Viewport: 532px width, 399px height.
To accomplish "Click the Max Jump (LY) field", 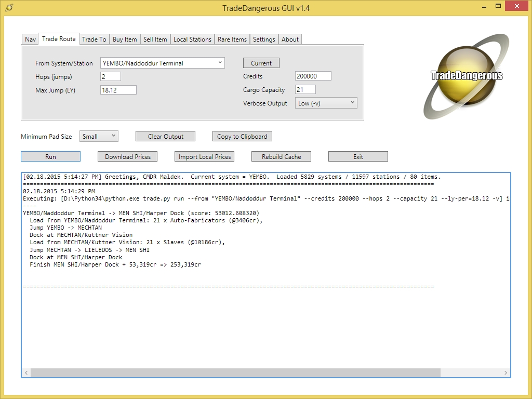I will click(x=118, y=90).
